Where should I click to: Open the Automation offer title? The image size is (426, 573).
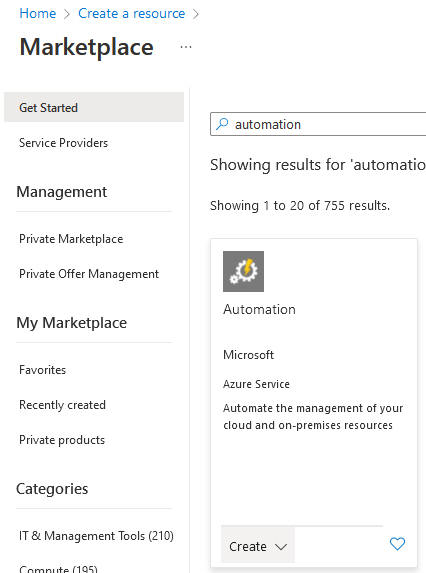[x=259, y=310]
